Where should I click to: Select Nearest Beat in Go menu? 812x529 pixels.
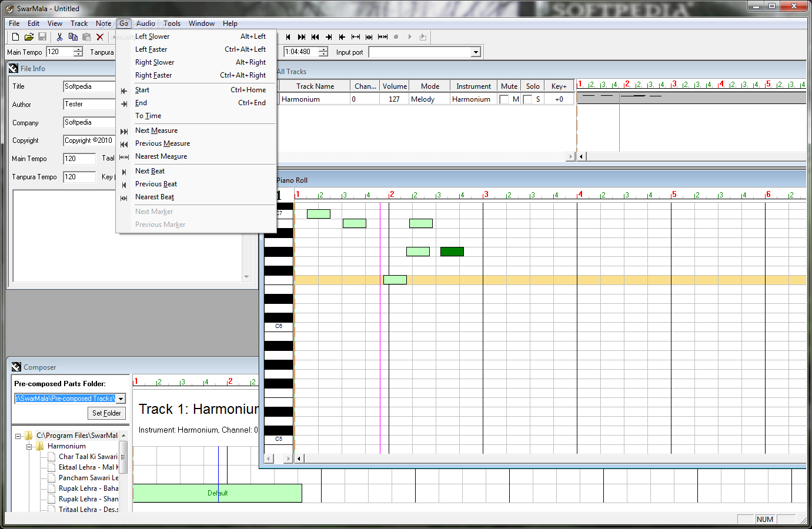pyautogui.click(x=196, y=197)
